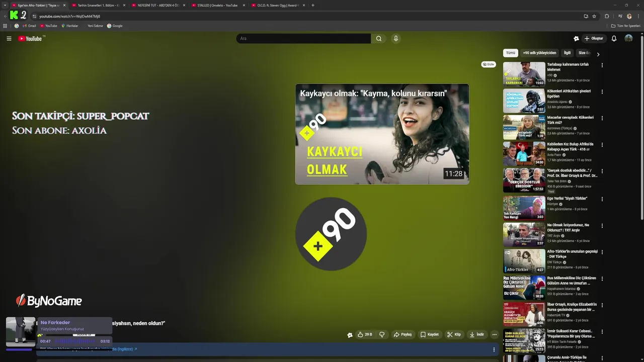Viewport: 644px width, 362px height.
Task: Open Rus Milletvekiline Diz Çöktüren thumbnail
Action: click(x=524, y=288)
